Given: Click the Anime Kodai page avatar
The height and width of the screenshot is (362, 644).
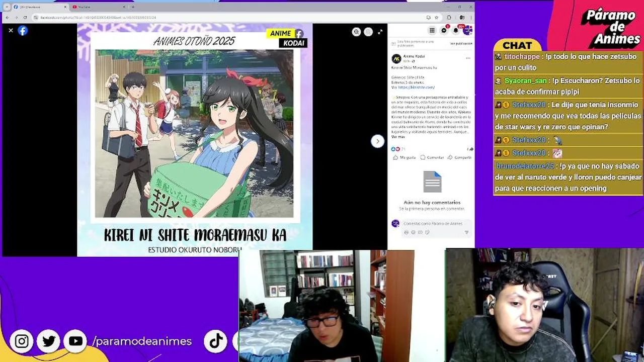Looking at the screenshot, I should 396,58.
